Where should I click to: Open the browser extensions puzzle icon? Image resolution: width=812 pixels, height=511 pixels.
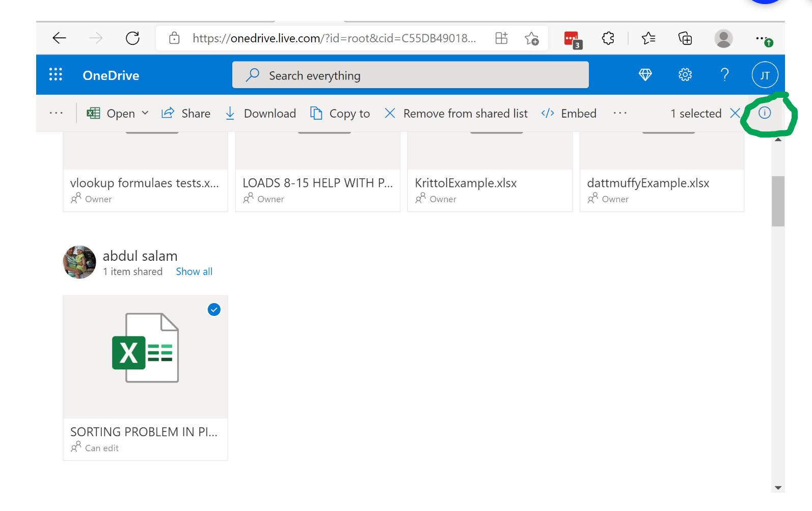(608, 38)
